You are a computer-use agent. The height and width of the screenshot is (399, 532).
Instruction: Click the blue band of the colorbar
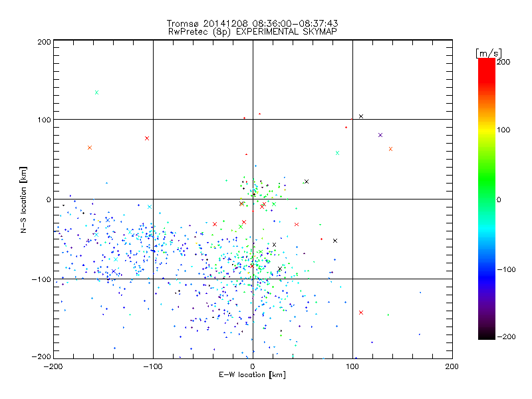487,277
